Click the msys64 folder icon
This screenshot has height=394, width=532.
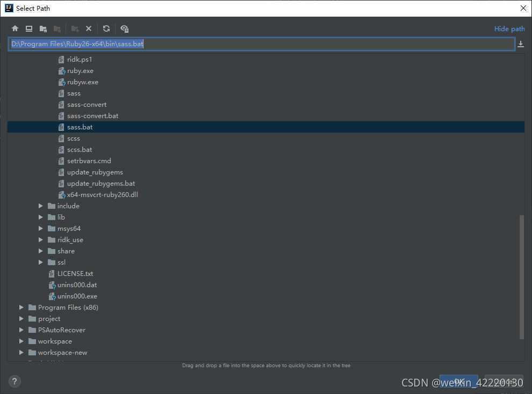pos(52,229)
